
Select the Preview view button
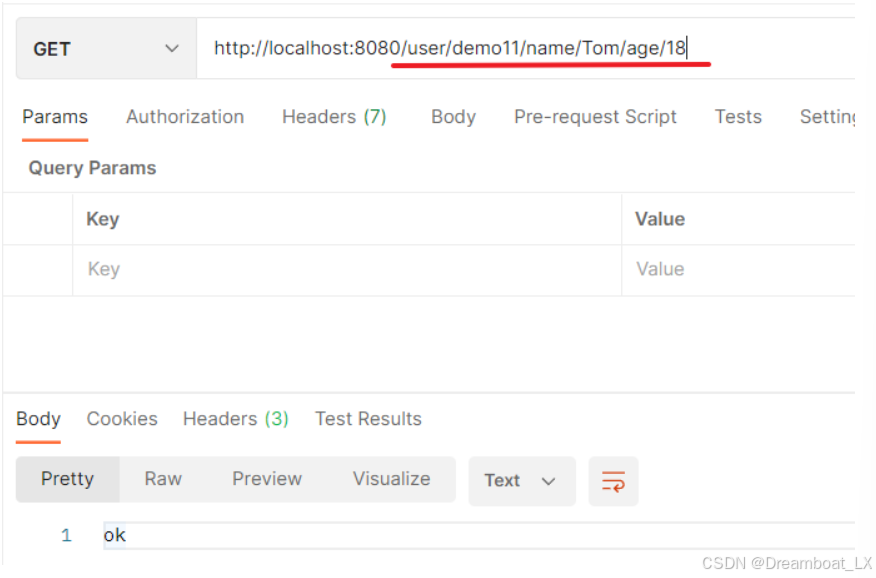point(266,479)
